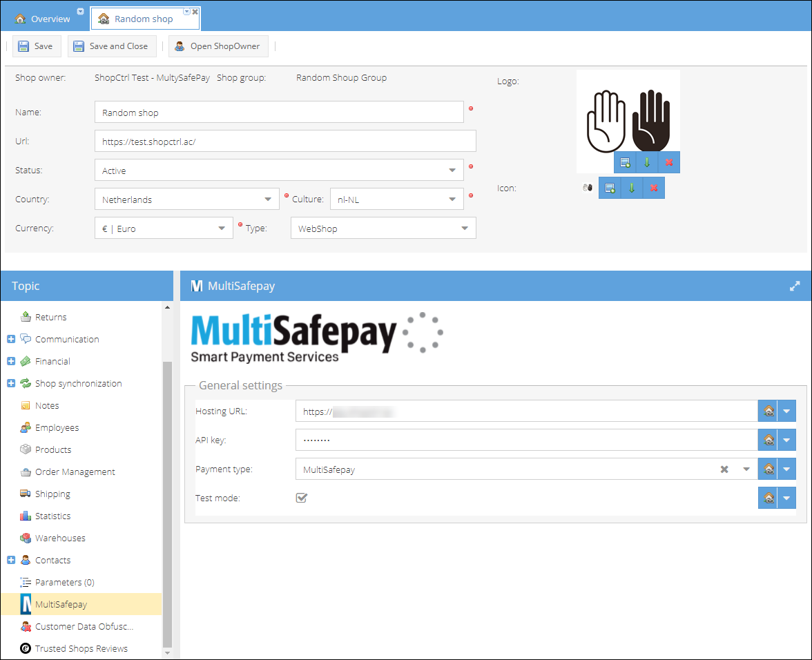The height and width of the screenshot is (660, 812).
Task: Expand the Communication tree node
Action: 11,339
